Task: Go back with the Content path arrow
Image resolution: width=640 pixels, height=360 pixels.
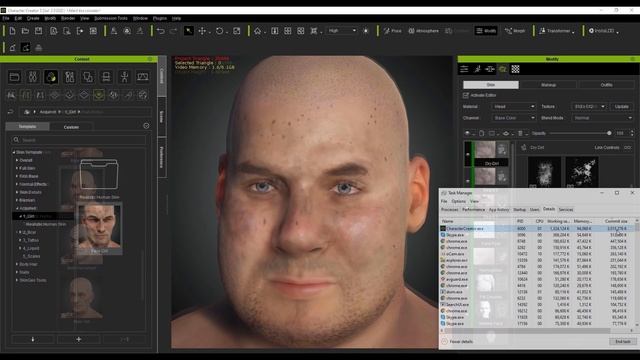Action: click(x=11, y=111)
